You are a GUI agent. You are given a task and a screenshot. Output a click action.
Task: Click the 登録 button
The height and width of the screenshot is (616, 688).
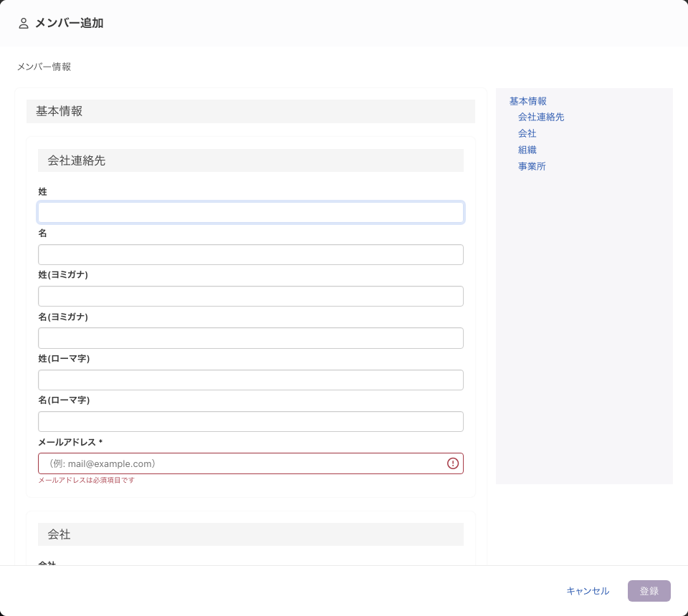click(649, 591)
